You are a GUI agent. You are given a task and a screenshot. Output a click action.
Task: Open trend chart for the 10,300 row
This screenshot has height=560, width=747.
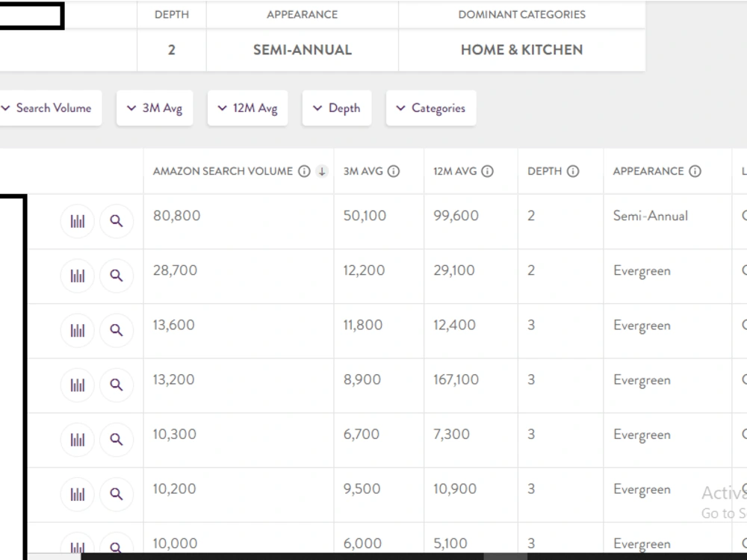pyautogui.click(x=77, y=440)
